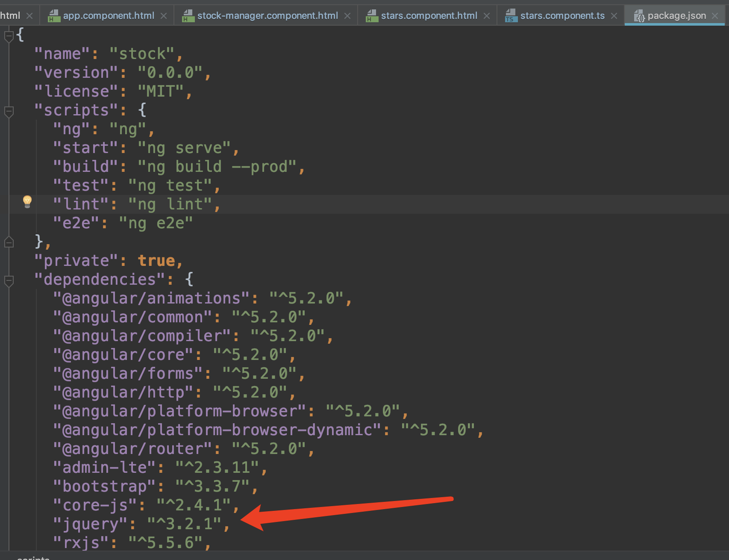Close the stock-manager.component.html tab
The height and width of the screenshot is (560, 729).
[347, 16]
